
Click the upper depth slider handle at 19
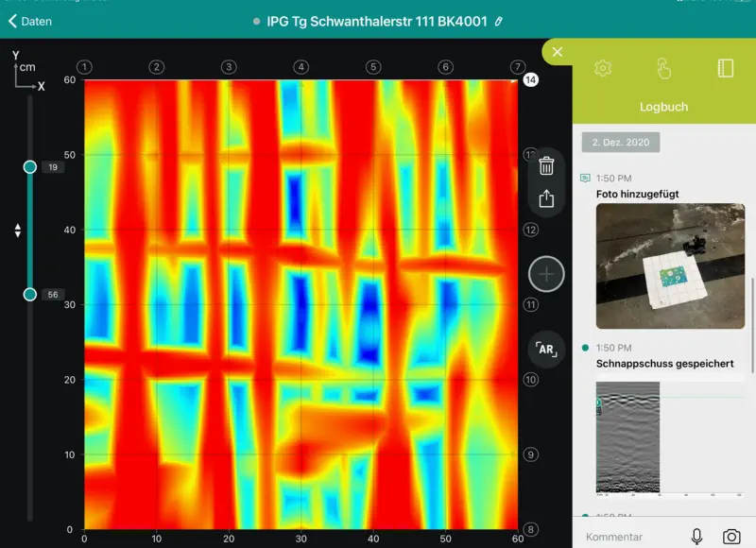(30, 167)
